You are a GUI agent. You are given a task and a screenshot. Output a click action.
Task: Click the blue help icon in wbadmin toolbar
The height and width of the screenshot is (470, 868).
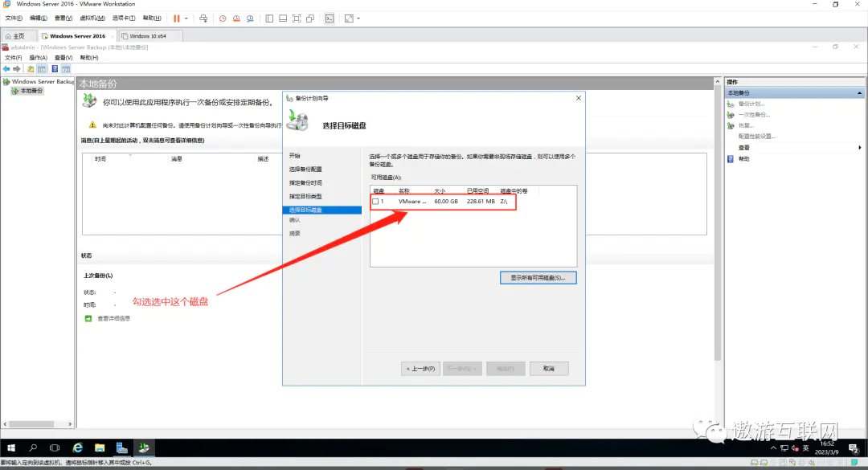pyautogui.click(x=55, y=69)
